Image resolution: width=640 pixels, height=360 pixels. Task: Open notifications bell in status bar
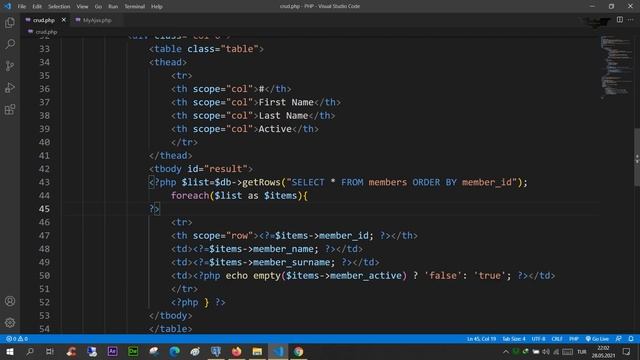pos(631,339)
